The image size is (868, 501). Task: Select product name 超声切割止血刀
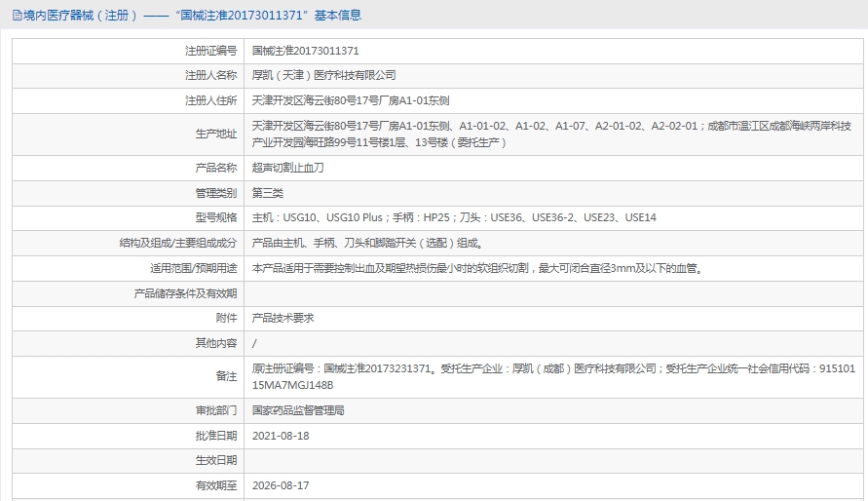pyautogui.click(x=287, y=168)
